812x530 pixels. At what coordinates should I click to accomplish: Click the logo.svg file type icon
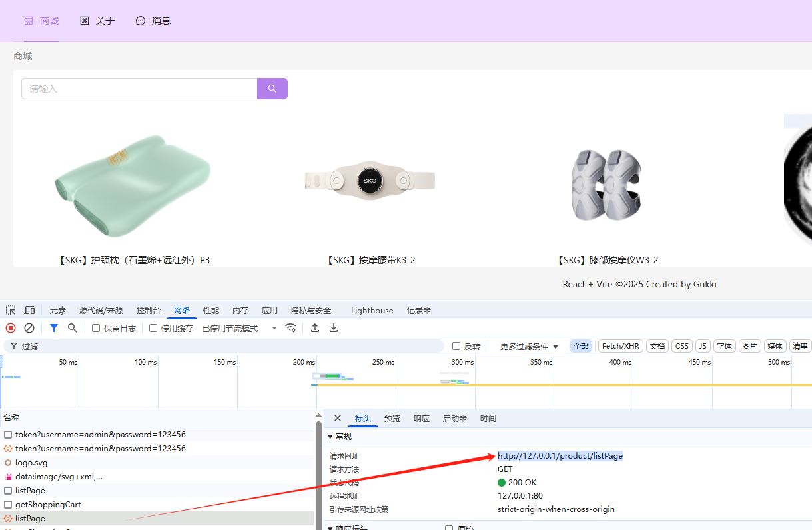pos(8,462)
